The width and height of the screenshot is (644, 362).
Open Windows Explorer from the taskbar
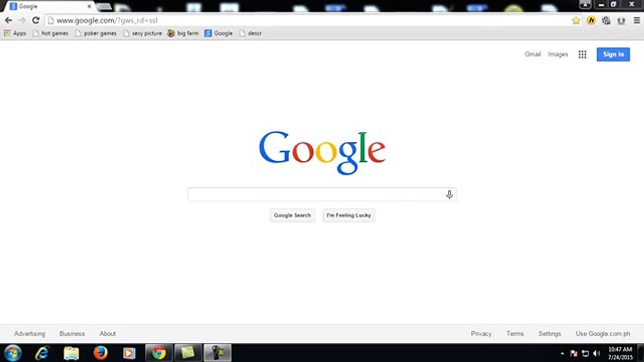tap(71, 353)
